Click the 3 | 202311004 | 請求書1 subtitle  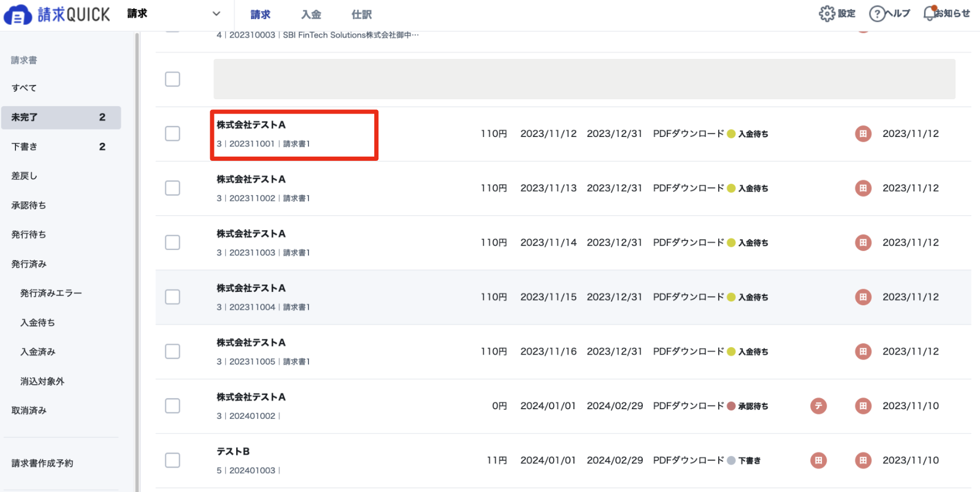pyautogui.click(x=263, y=307)
